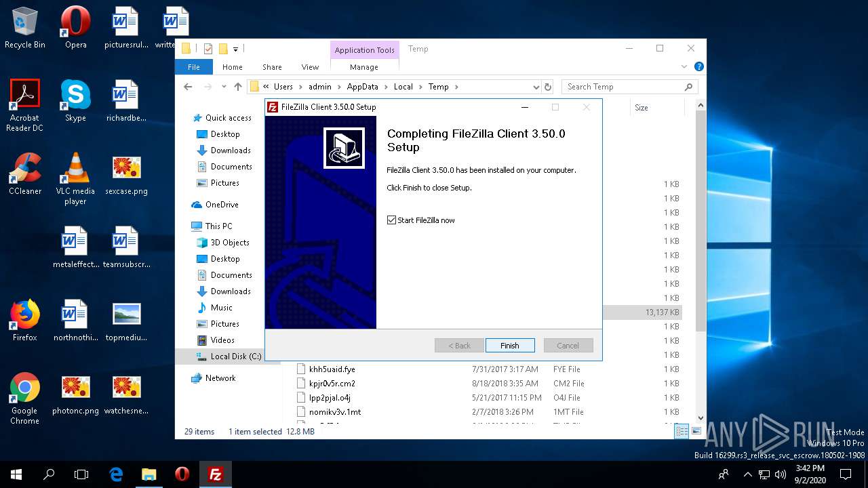The width and height of the screenshot is (868, 488).
Task: Click Local in the address path
Action: click(403, 87)
